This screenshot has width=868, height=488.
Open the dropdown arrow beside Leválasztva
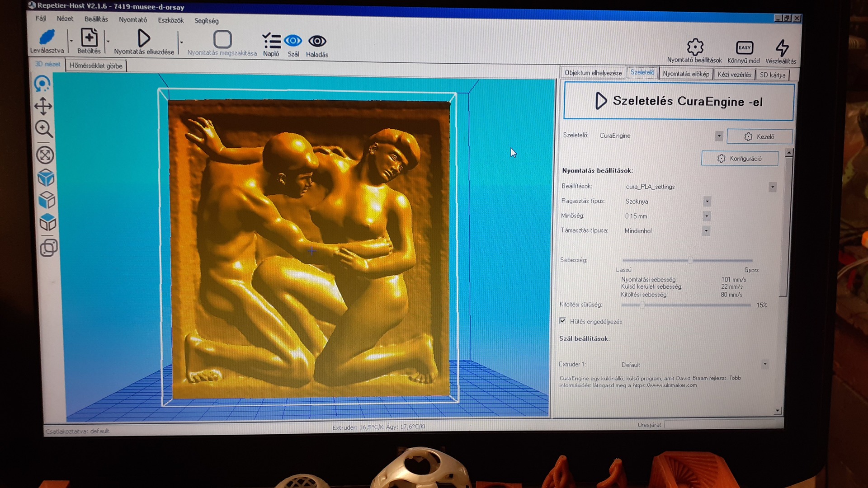(71, 41)
